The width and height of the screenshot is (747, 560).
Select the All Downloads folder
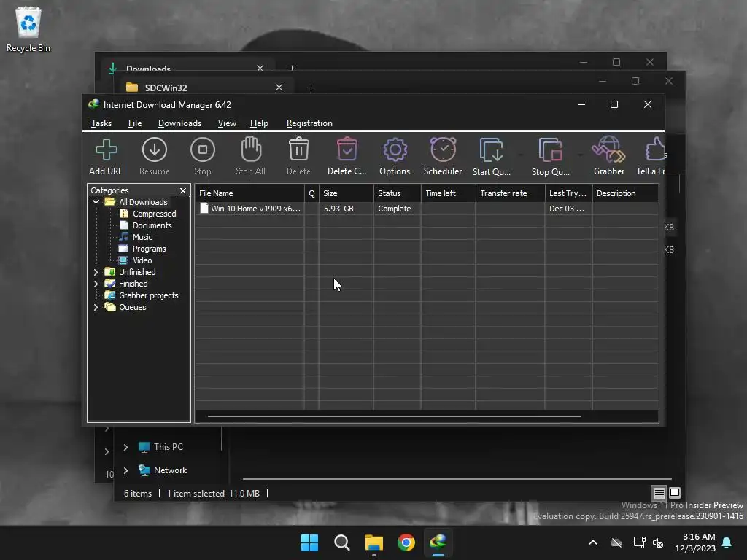(143, 202)
